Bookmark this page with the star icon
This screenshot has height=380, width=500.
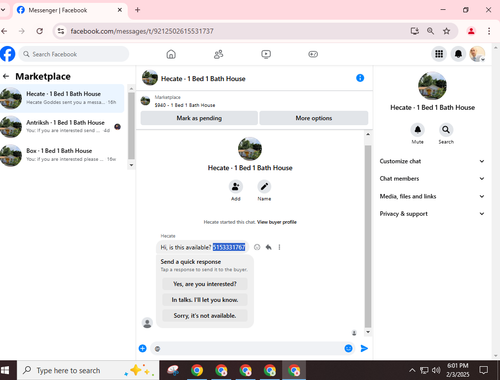pos(446,31)
